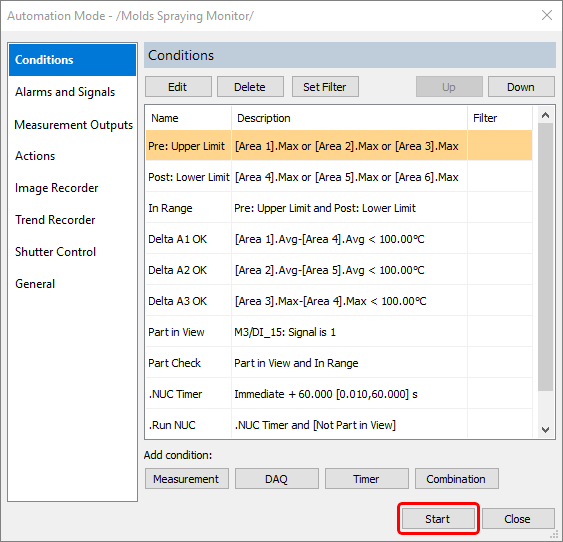Switch to Shutter Control section

pos(55,252)
